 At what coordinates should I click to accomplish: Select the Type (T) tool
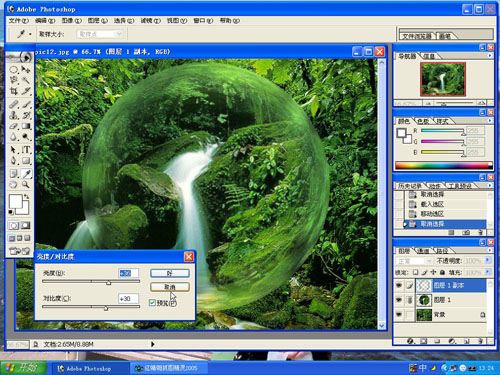[x=26, y=150]
